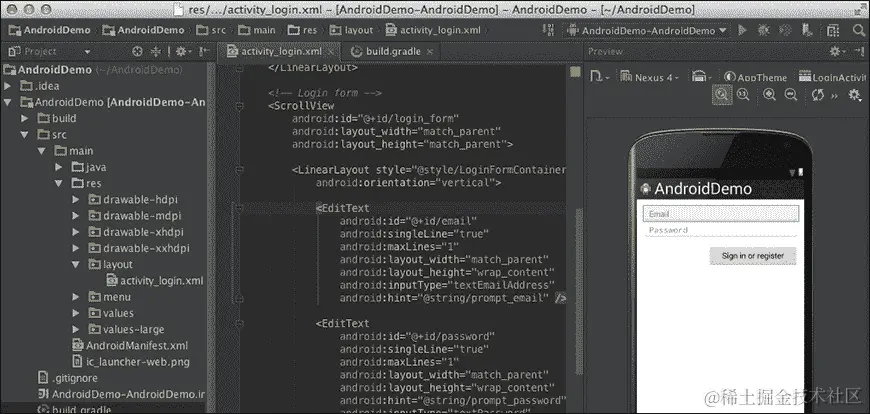The image size is (870, 414).
Task: Select the drawable-xxhdpi folder
Action: (139, 248)
